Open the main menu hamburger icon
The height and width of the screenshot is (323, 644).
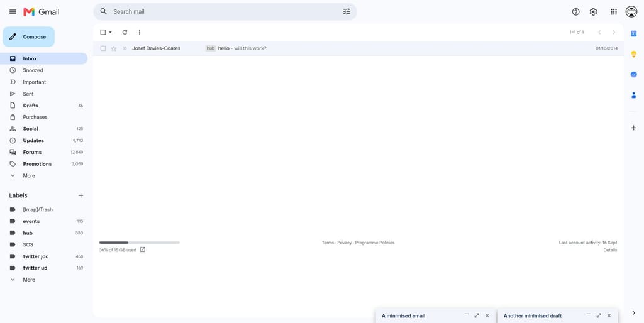click(x=13, y=12)
